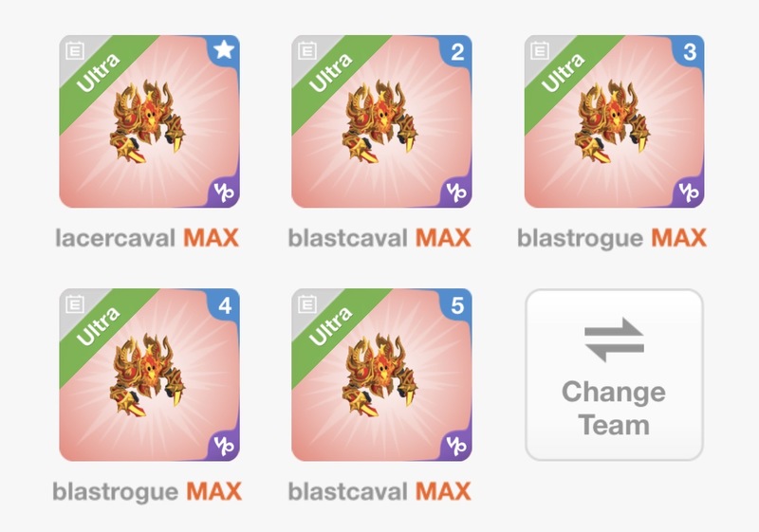Viewport: 759px width, 532px height.
Task: Select the slot 3 blastrogue monster thumbnail
Action: click(x=614, y=121)
